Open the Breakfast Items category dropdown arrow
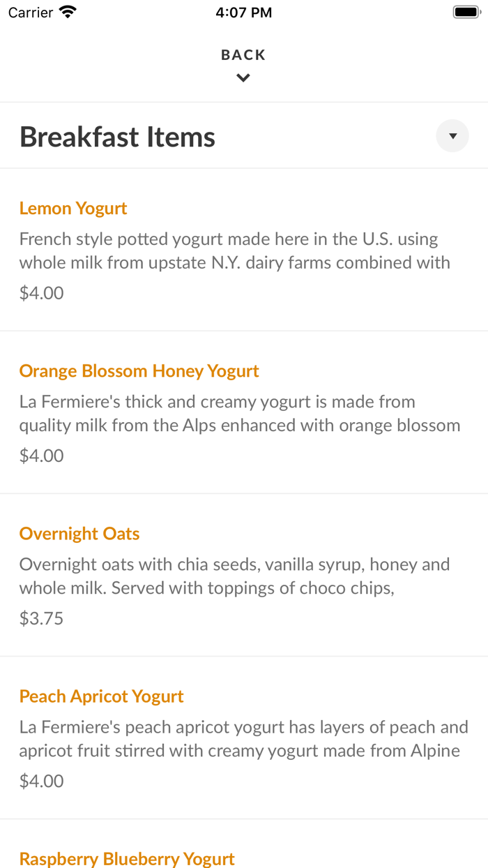This screenshot has height=868, width=488. click(452, 136)
